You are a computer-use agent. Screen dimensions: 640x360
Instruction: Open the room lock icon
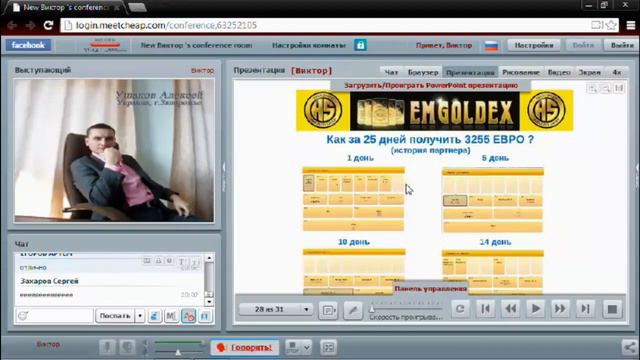coord(360,45)
